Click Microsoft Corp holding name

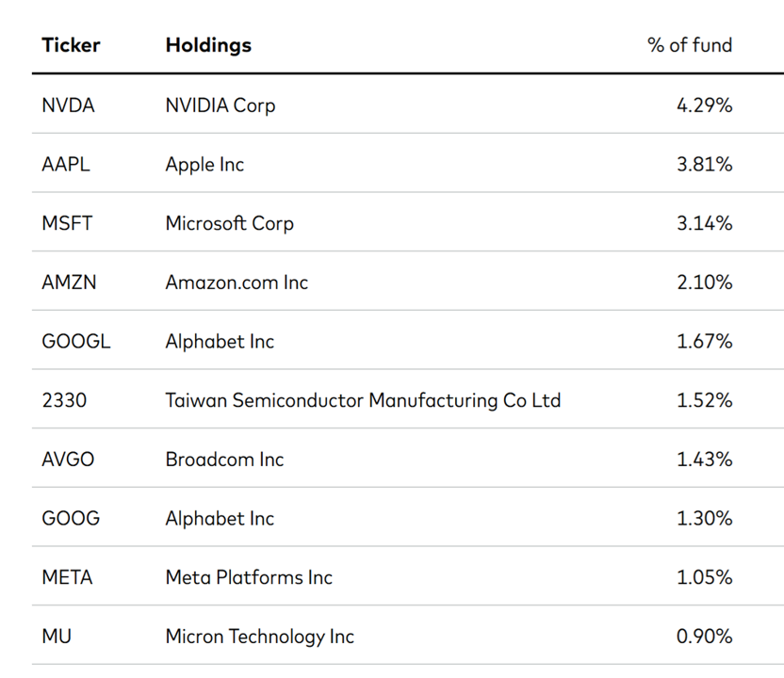pos(230,224)
